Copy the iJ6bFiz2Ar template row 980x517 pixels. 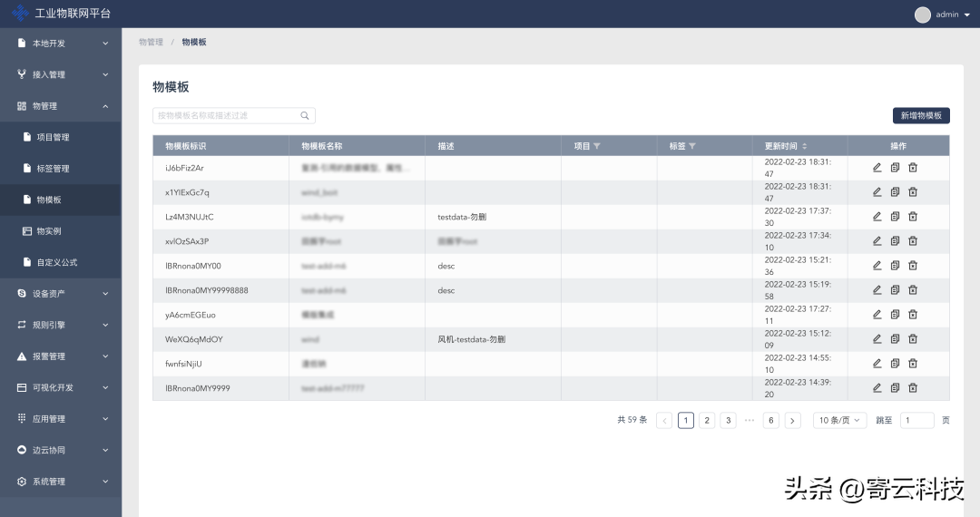(x=895, y=167)
